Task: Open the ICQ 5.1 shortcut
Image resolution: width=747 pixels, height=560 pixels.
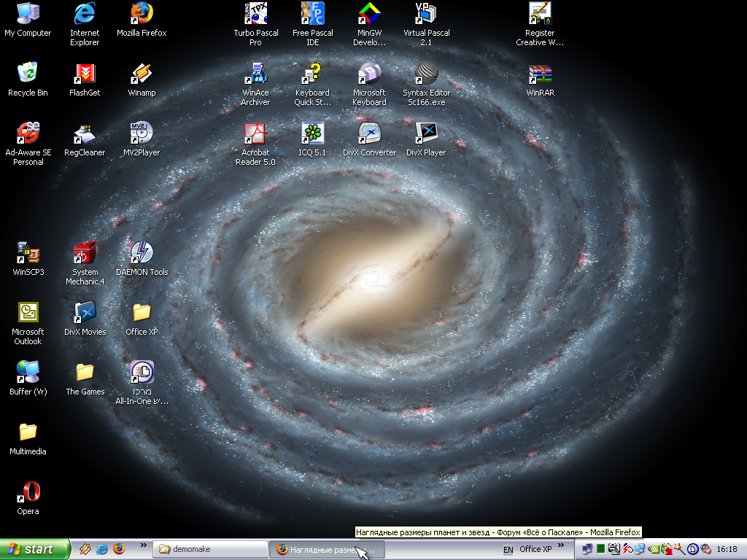Action: 312,133
